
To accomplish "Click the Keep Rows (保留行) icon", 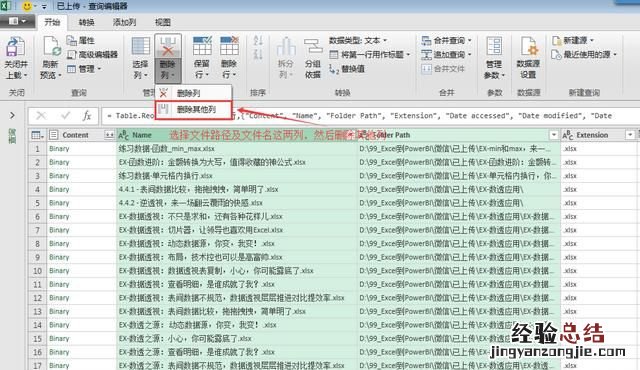I will [x=202, y=47].
